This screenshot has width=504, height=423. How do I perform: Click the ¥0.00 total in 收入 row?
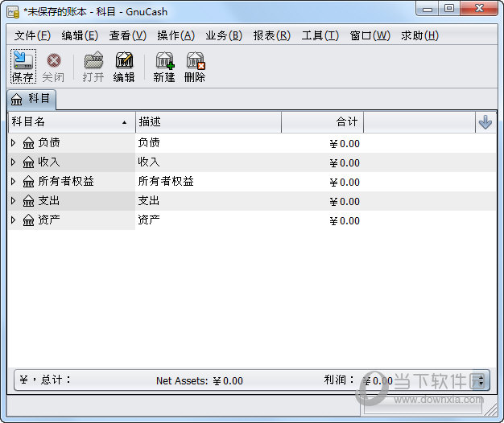point(345,163)
